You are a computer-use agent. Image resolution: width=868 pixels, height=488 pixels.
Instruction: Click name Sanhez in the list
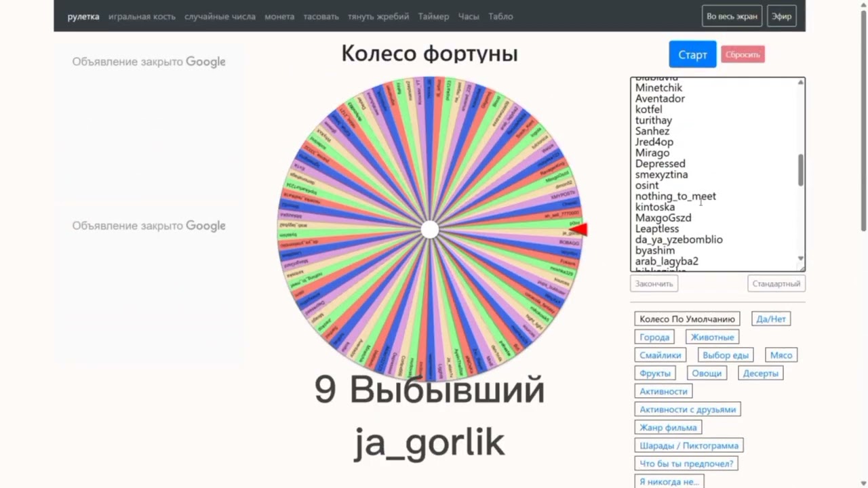click(x=652, y=131)
